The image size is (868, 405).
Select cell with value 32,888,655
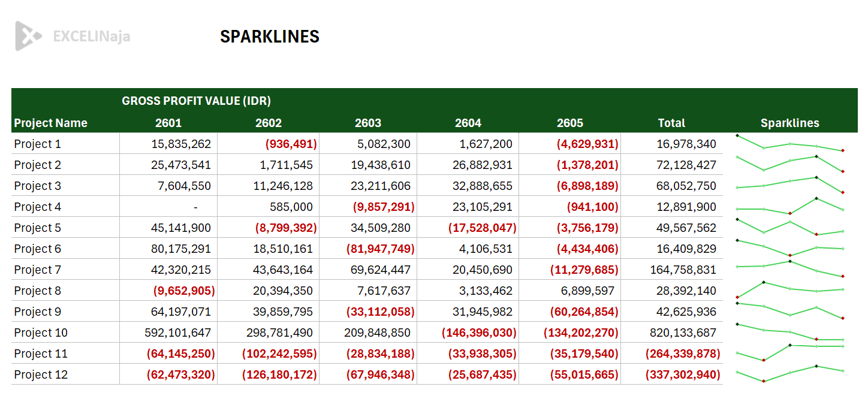point(468,186)
